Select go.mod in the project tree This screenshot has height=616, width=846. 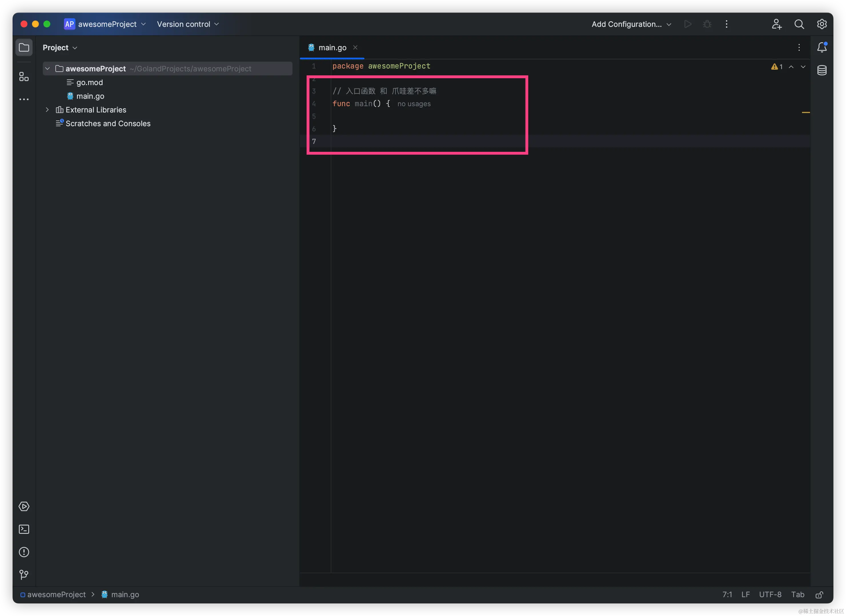pos(89,82)
